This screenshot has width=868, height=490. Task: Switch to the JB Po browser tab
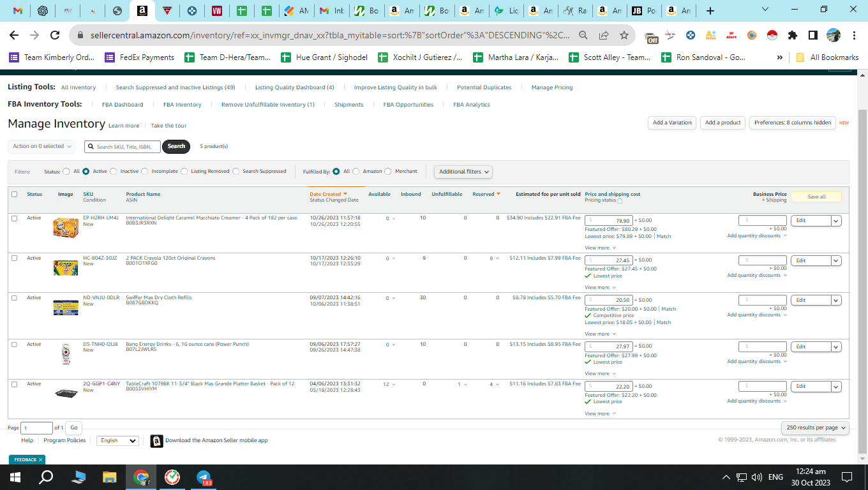click(x=643, y=11)
